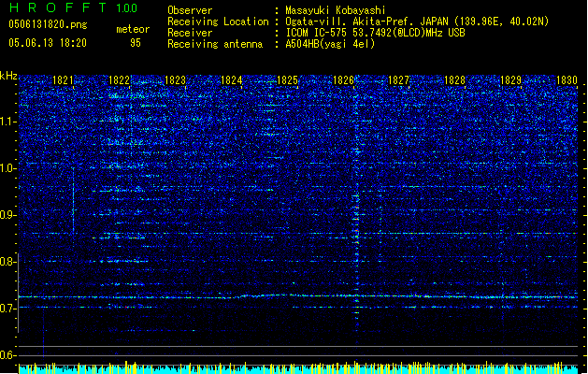588x374 pixels.
Task: Click antenna value A504HB(yagi 4el)
Action: [x=330, y=44]
